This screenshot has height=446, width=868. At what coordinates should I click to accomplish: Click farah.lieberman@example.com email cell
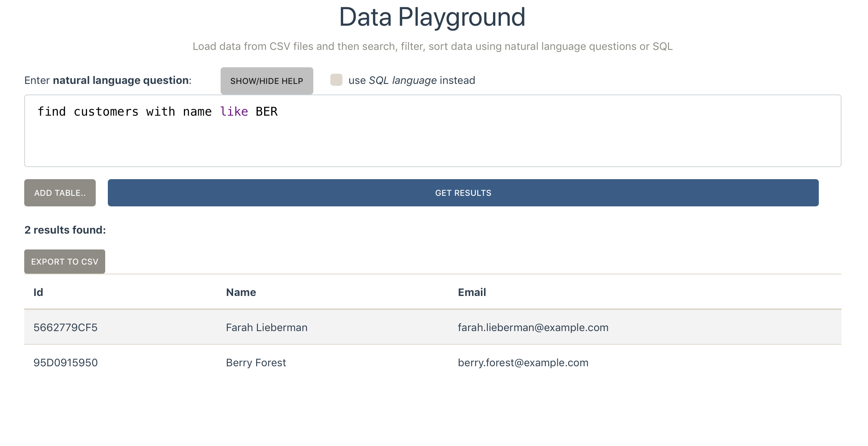click(533, 327)
